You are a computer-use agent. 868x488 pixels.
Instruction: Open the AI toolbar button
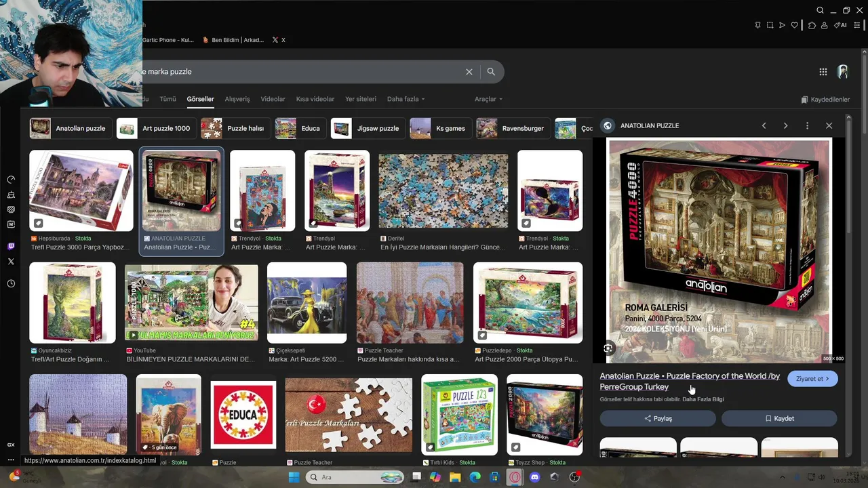point(840,25)
